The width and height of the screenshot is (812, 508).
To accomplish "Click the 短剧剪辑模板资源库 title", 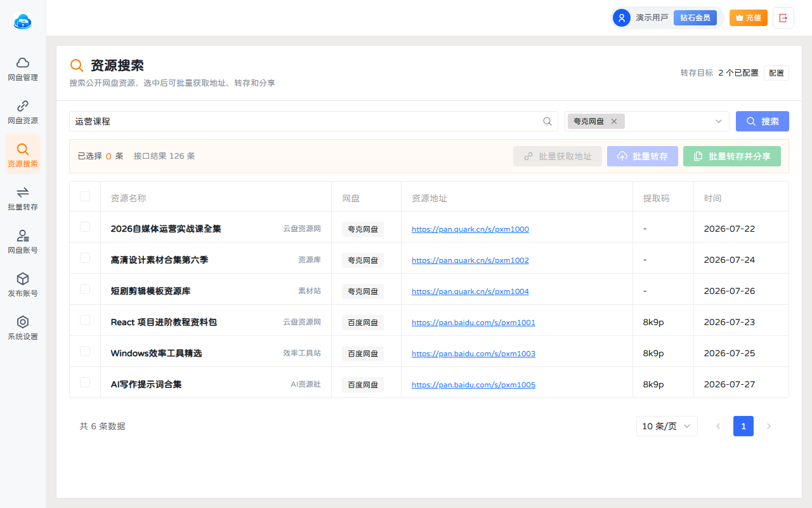I will pos(150,291).
